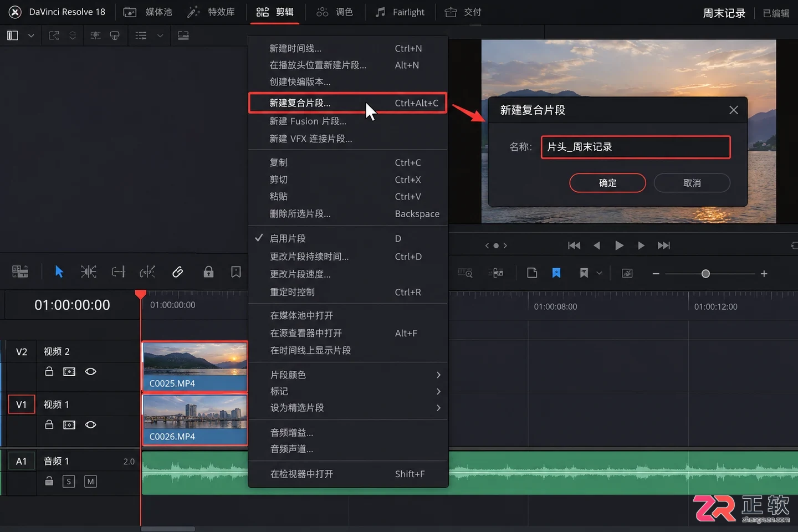This screenshot has height=532, width=798.
Task: Expand the 标记 submenu
Action: (x=348, y=391)
